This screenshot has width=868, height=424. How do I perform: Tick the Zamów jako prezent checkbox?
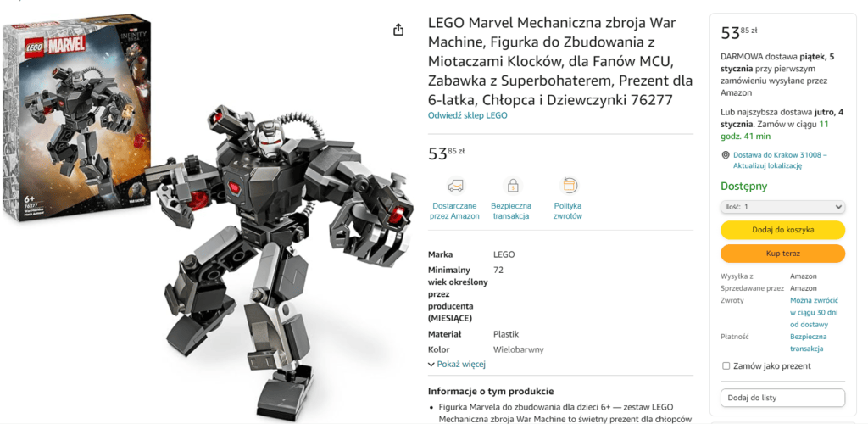pyautogui.click(x=726, y=365)
